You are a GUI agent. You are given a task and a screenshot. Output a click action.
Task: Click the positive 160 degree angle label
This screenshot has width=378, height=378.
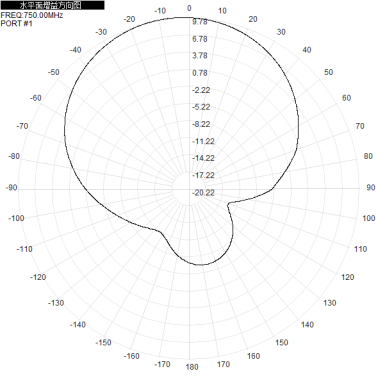click(253, 356)
